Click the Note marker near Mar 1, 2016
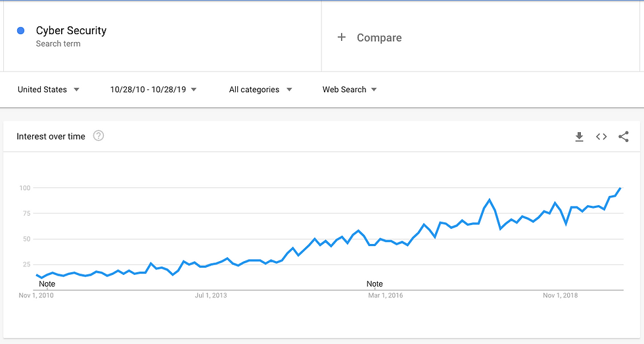644x344 pixels. 375,284
